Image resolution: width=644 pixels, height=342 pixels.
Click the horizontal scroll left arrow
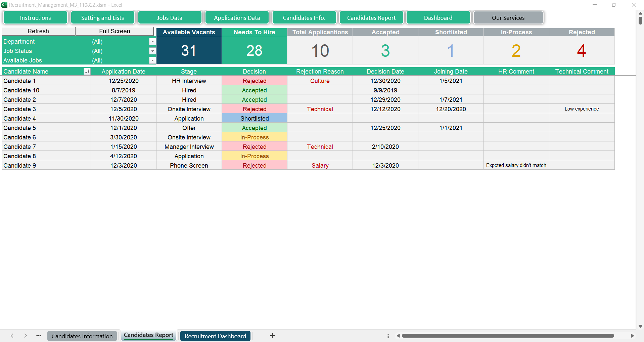pyautogui.click(x=398, y=336)
